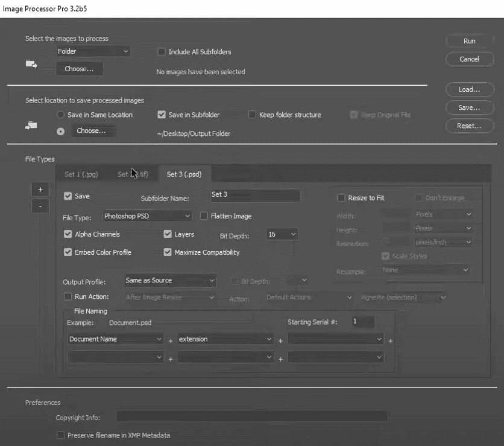Screen dimensions: 504x446
Task: Enable Keep folder structure
Action: [251, 114]
